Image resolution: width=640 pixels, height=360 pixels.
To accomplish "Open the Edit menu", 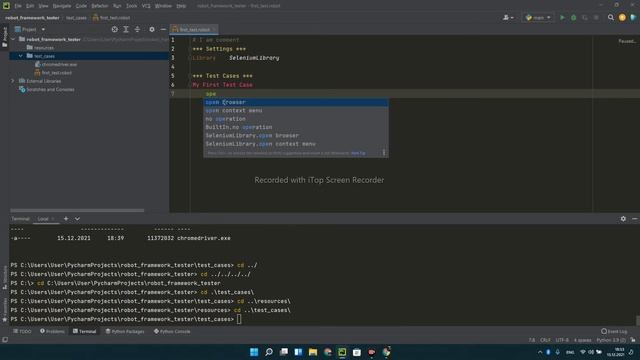I will coord(30,6).
